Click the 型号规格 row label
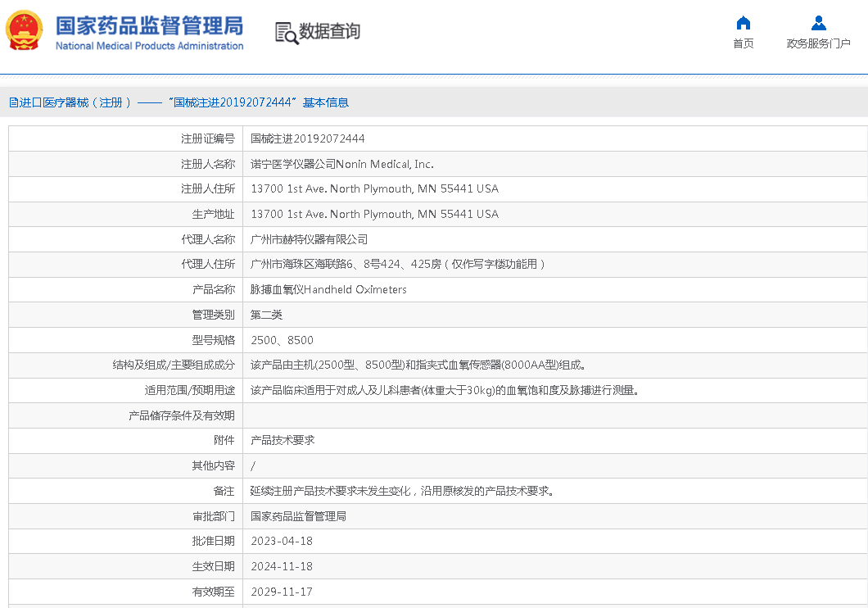Screen dimensions: 868x608 pos(213,340)
